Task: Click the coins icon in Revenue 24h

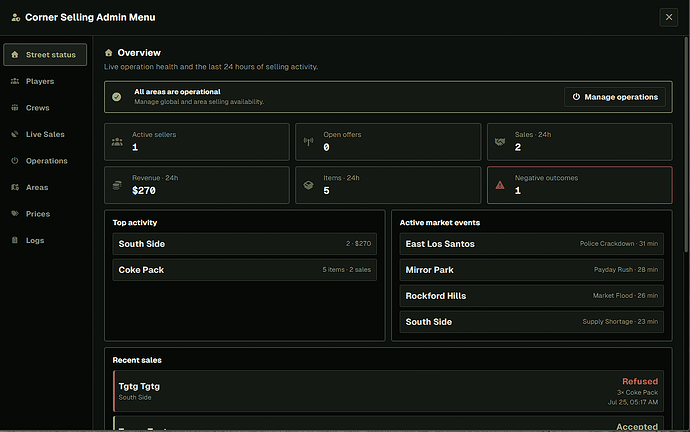Action: [x=117, y=185]
